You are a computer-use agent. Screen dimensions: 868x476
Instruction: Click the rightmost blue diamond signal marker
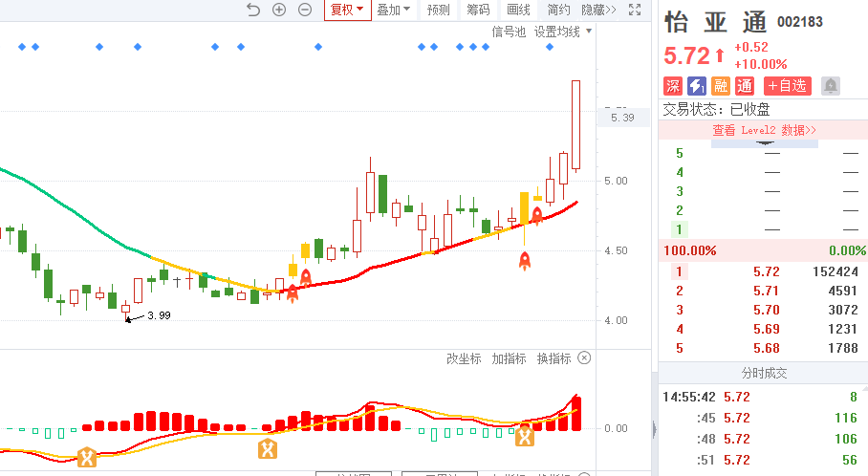coord(550,47)
